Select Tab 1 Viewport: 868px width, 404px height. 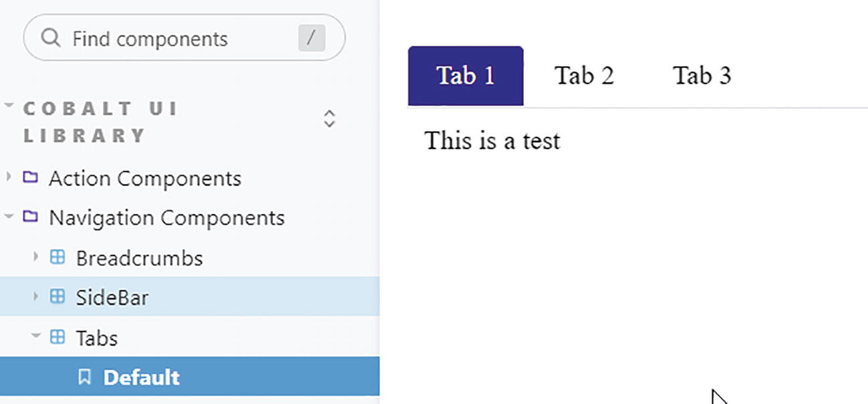point(465,75)
